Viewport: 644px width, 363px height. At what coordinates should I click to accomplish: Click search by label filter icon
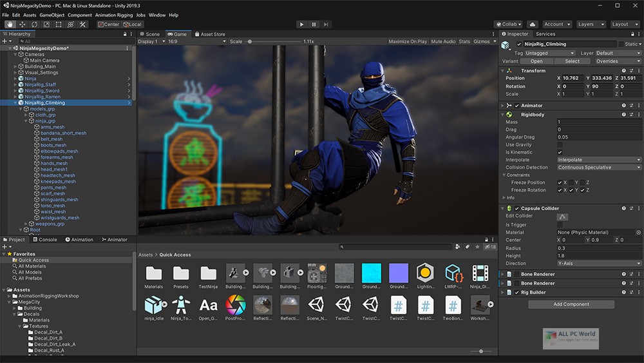468,247
